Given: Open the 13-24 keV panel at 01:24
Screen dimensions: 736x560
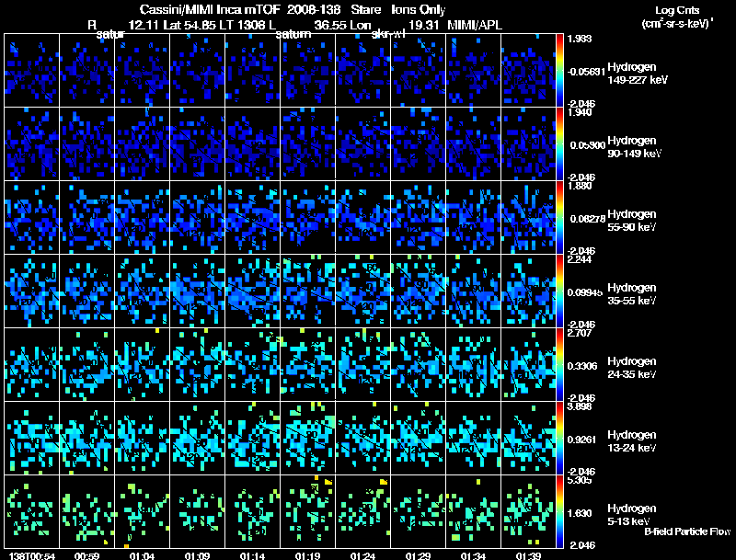Looking at the screenshot, I should coord(362,438).
